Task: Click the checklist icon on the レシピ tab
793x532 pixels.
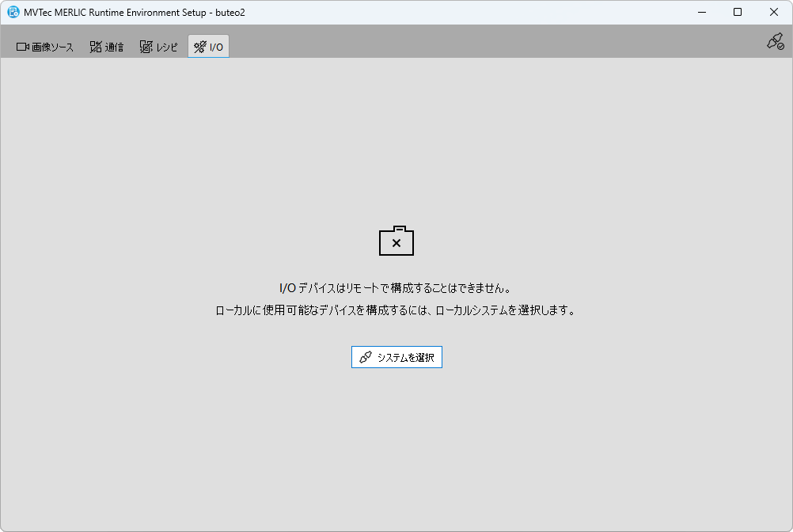Action: pyautogui.click(x=146, y=47)
